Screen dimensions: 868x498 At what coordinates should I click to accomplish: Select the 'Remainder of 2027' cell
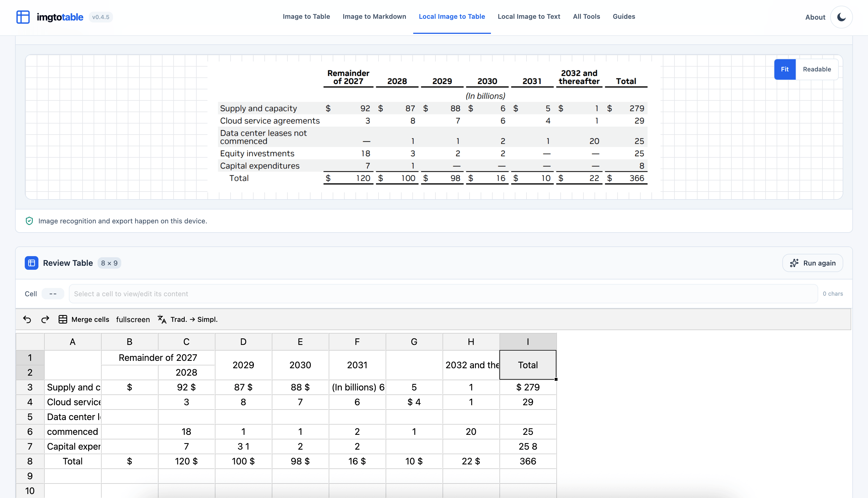point(158,357)
